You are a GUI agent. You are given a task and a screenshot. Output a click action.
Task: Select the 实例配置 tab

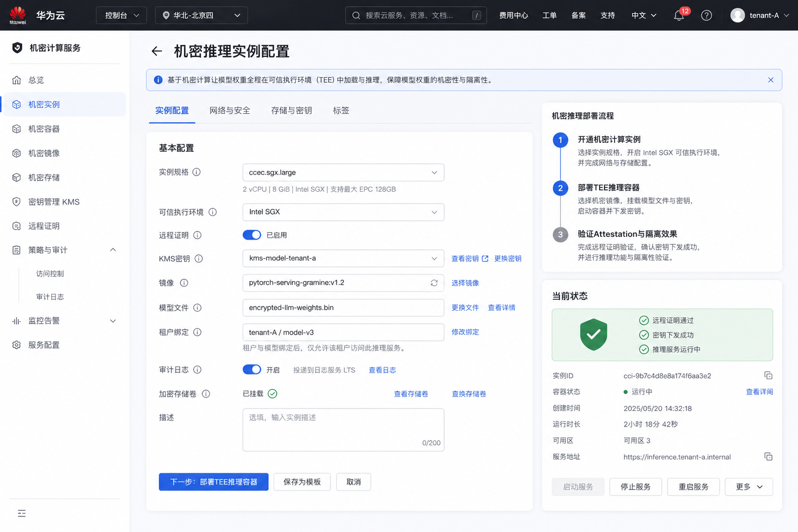click(172, 111)
